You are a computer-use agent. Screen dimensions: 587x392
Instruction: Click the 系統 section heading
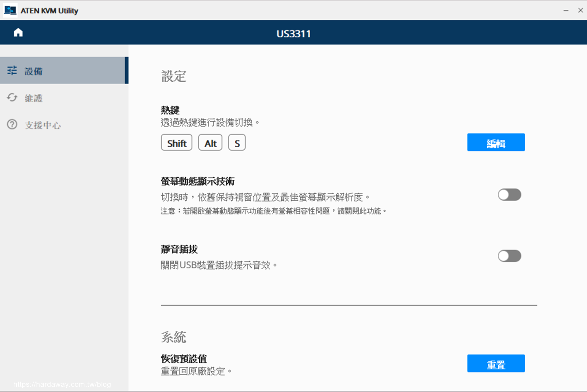click(174, 337)
